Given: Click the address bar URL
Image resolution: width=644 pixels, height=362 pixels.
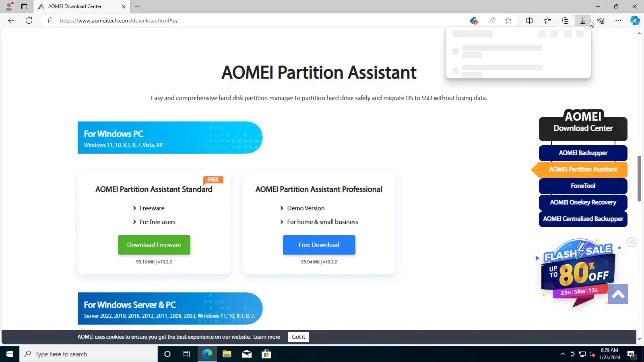Looking at the screenshot, I should pyautogui.click(x=119, y=21).
